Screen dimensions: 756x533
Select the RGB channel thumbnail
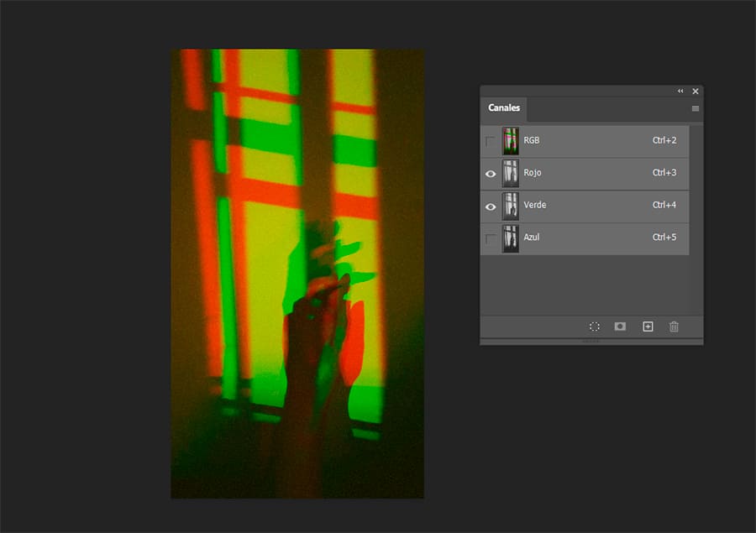[x=511, y=141]
